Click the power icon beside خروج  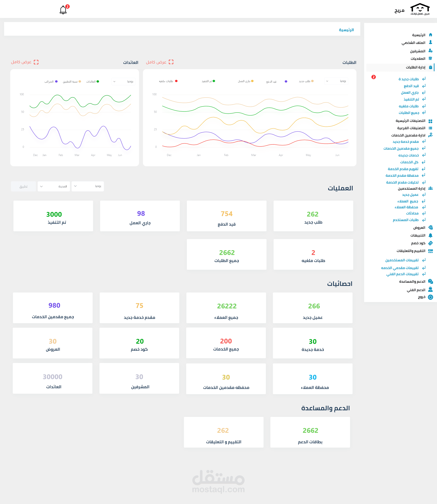[430, 297]
